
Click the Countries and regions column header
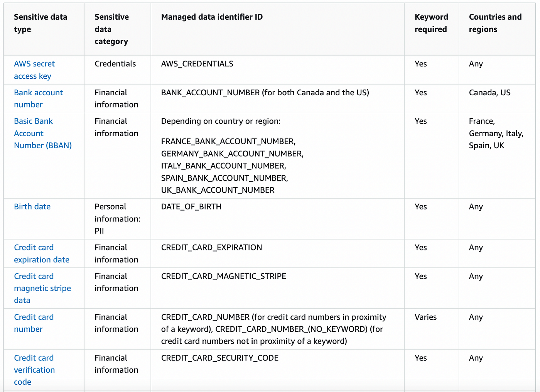point(495,23)
